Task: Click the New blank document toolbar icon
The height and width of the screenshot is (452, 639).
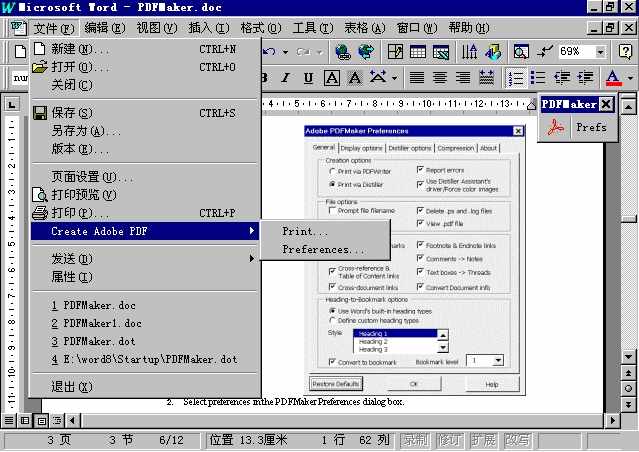Action: (x=20, y=52)
